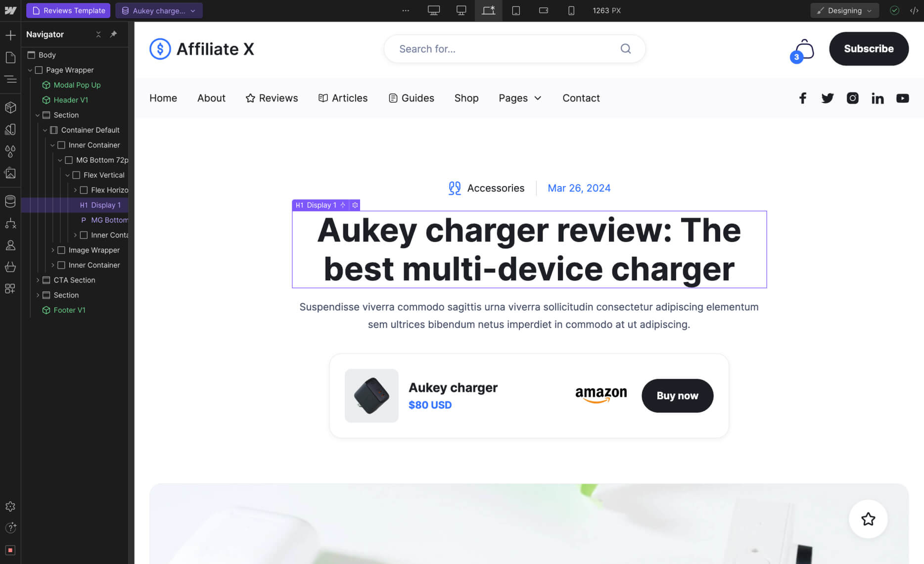
Task: Open the Ecommerce panel
Action: click(x=11, y=267)
